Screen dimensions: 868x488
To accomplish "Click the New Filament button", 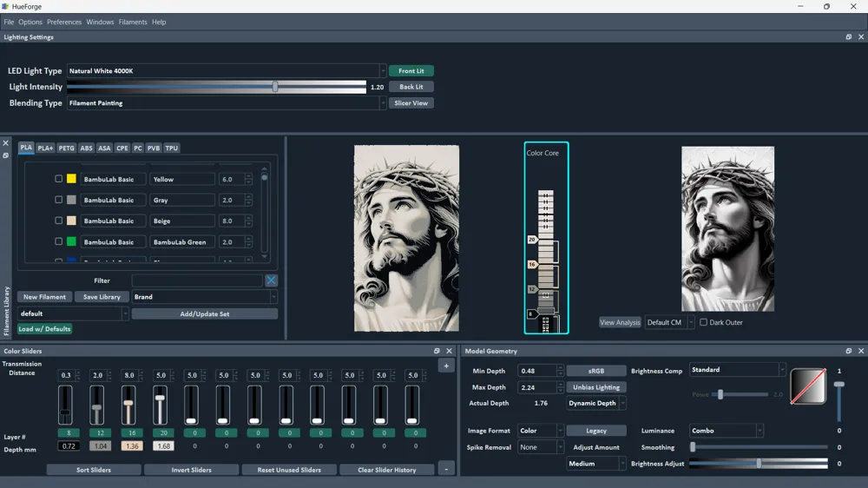I will (x=45, y=297).
